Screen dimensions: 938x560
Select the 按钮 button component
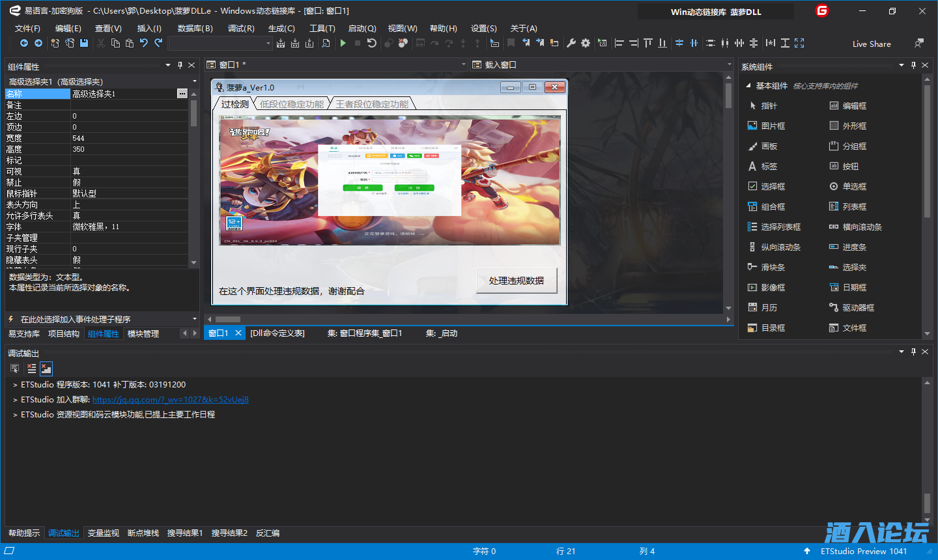844,166
